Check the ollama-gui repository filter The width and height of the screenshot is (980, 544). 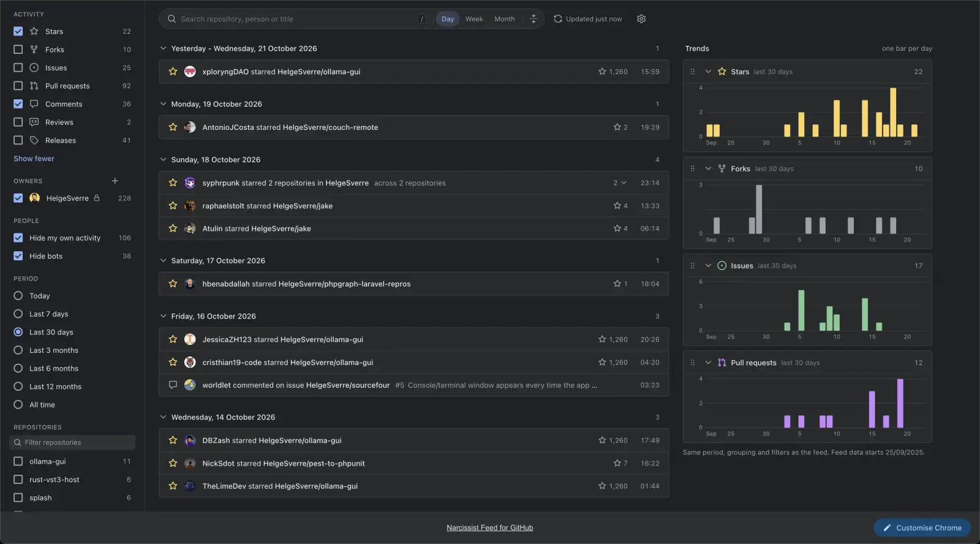click(18, 461)
